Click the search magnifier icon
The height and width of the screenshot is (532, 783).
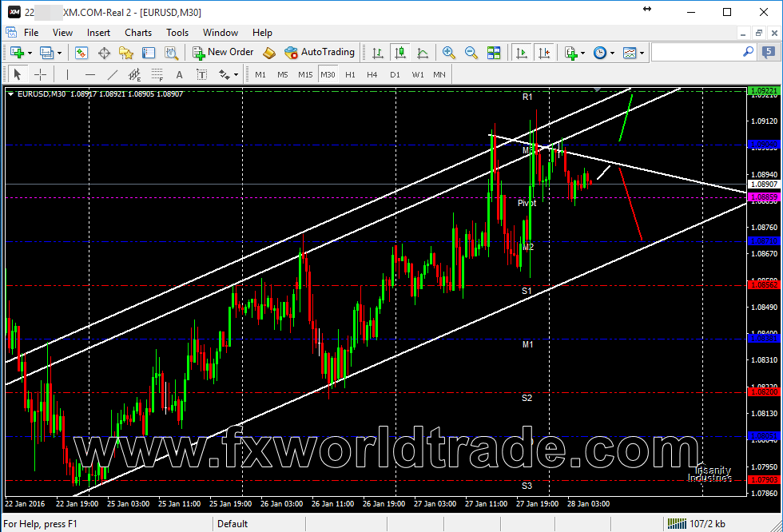748,52
